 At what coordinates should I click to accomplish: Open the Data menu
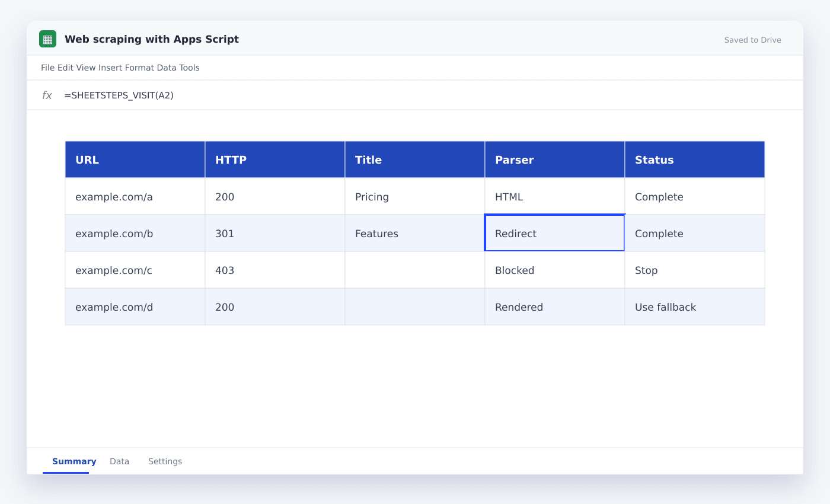pos(167,68)
